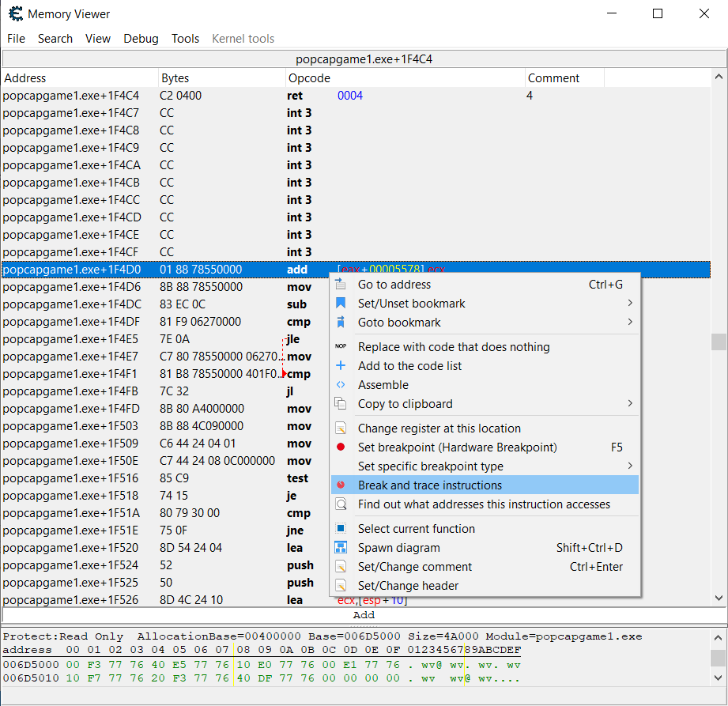Click hex view scrollbar down arrow
Viewport: 728px width, 706px height.
(x=719, y=678)
